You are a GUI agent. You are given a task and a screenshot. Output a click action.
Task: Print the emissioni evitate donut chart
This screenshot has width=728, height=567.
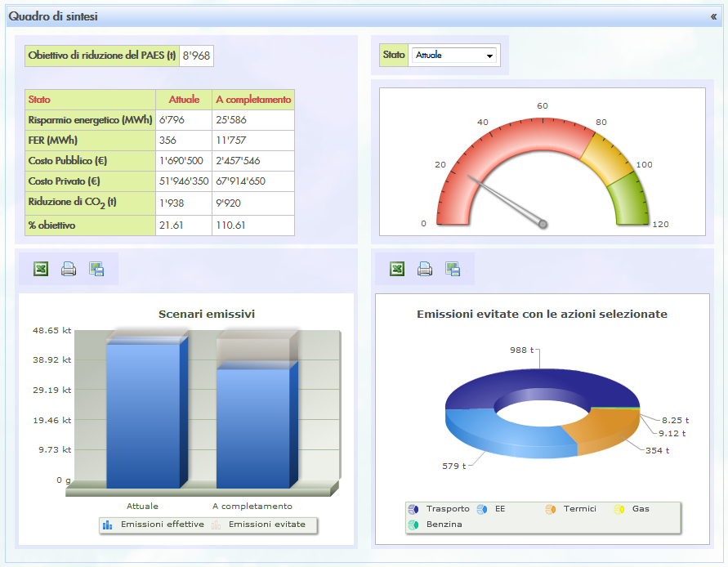click(x=425, y=269)
